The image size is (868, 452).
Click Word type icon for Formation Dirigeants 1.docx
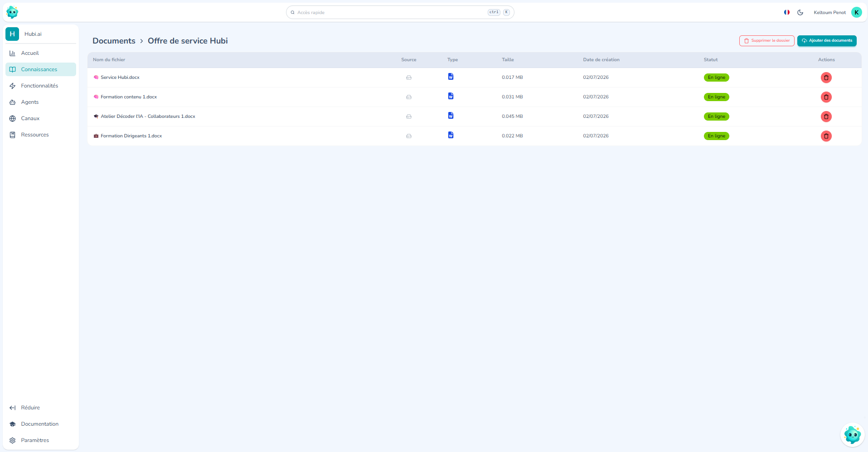tap(451, 135)
